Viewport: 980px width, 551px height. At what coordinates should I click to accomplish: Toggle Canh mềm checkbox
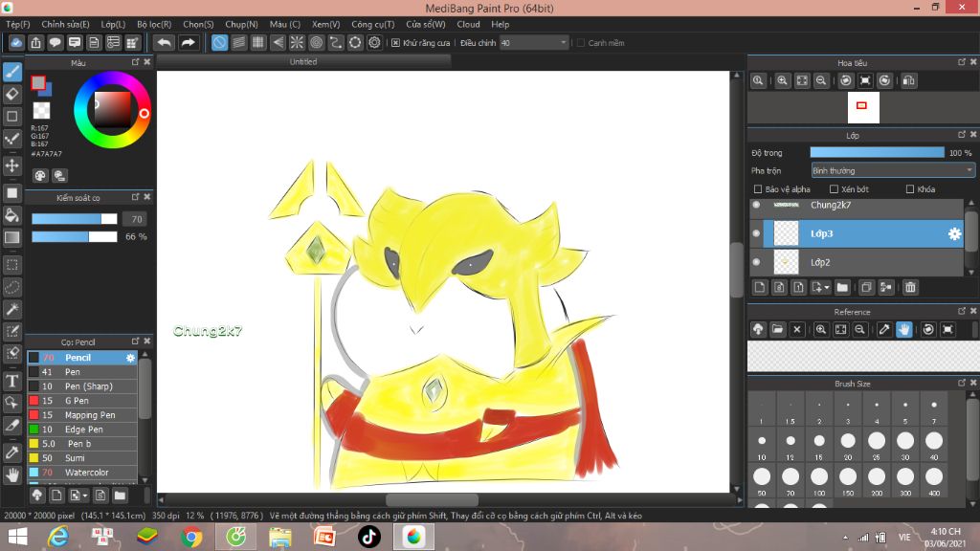(581, 43)
